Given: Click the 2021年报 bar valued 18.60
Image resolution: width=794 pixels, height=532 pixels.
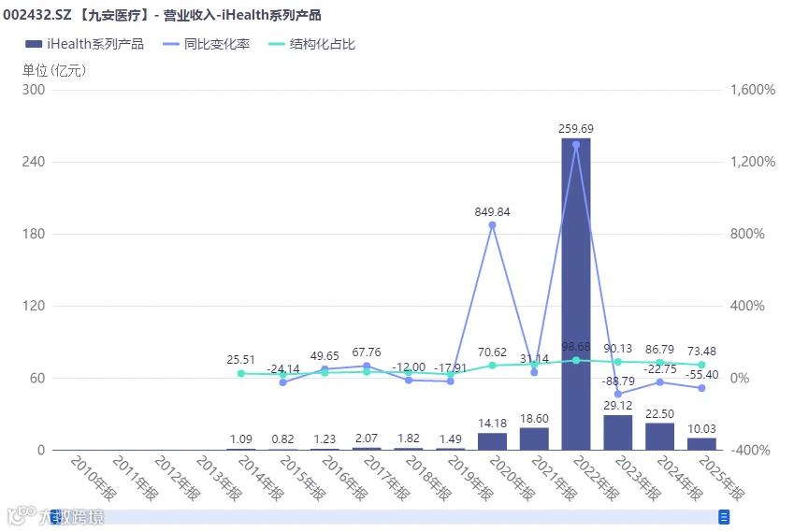Looking at the screenshot, I should click(534, 439).
